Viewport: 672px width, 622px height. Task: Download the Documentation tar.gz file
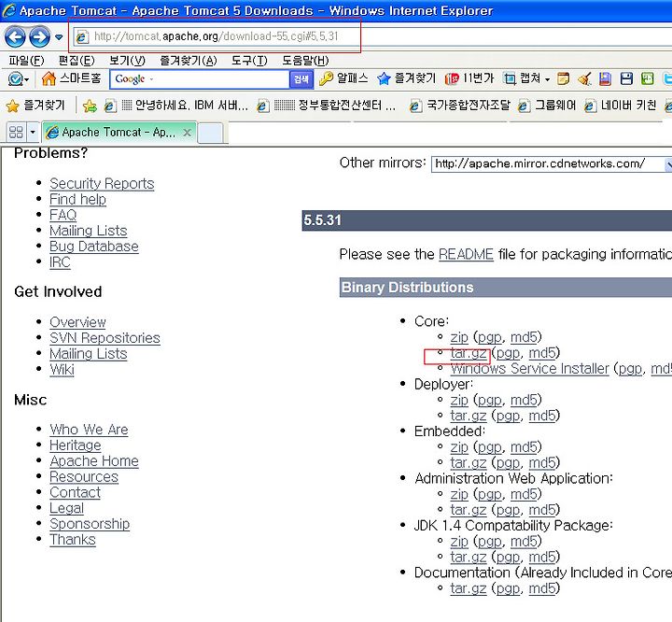point(468,588)
